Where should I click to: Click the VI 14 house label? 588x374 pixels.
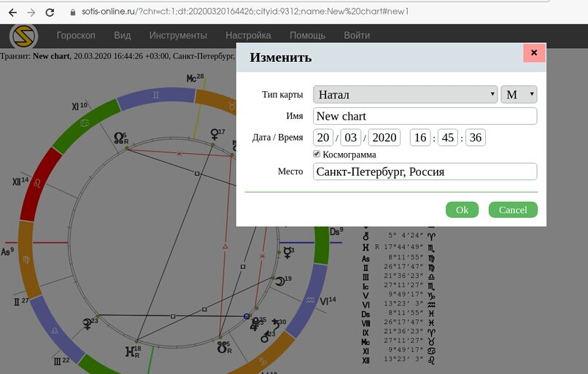click(x=328, y=301)
